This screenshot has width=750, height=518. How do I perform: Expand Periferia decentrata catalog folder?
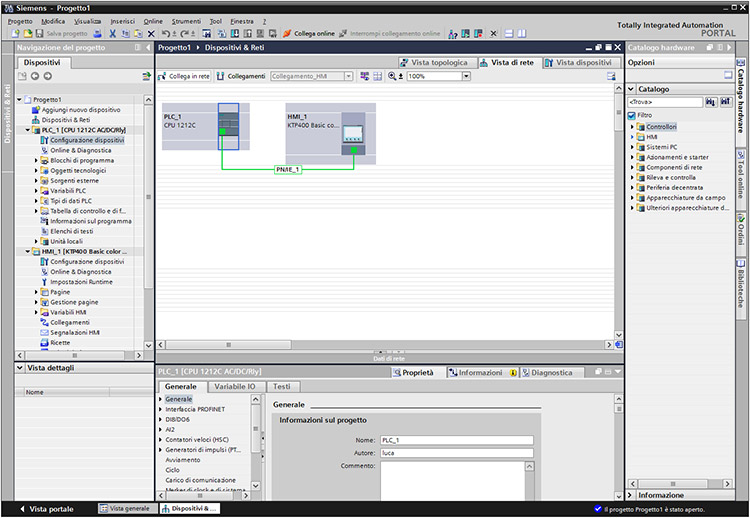pyautogui.click(x=632, y=187)
